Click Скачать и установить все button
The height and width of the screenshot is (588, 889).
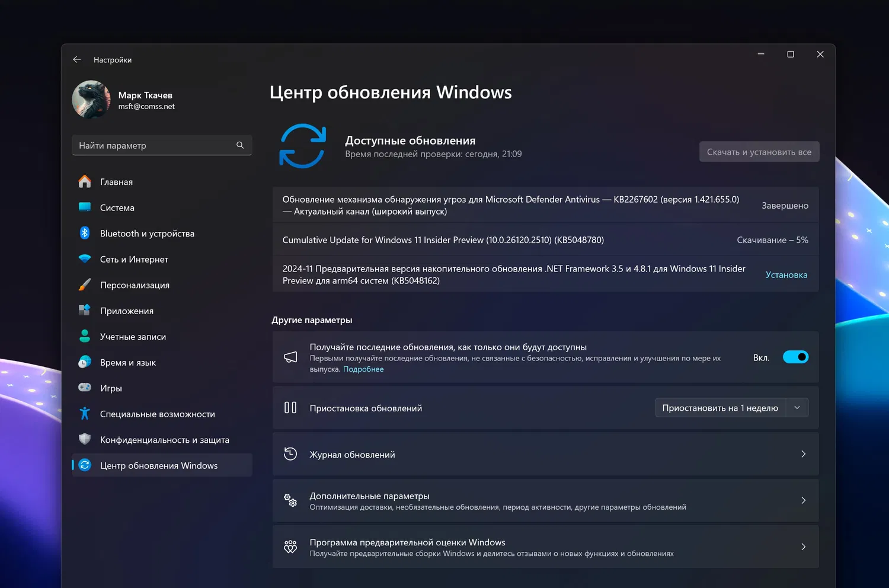tap(759, 152)
